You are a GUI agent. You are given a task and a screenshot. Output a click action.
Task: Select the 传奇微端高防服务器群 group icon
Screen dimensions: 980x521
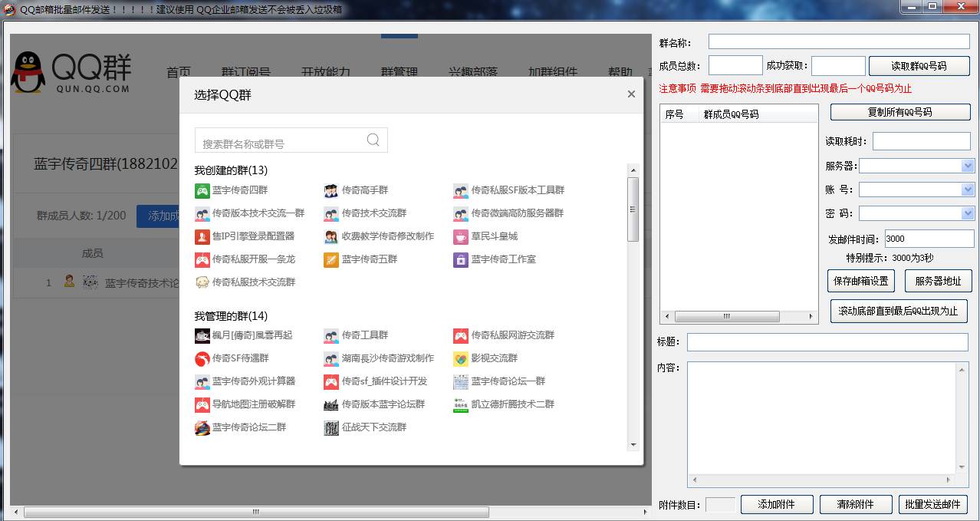pyautogui.click(x=461, y=213)
